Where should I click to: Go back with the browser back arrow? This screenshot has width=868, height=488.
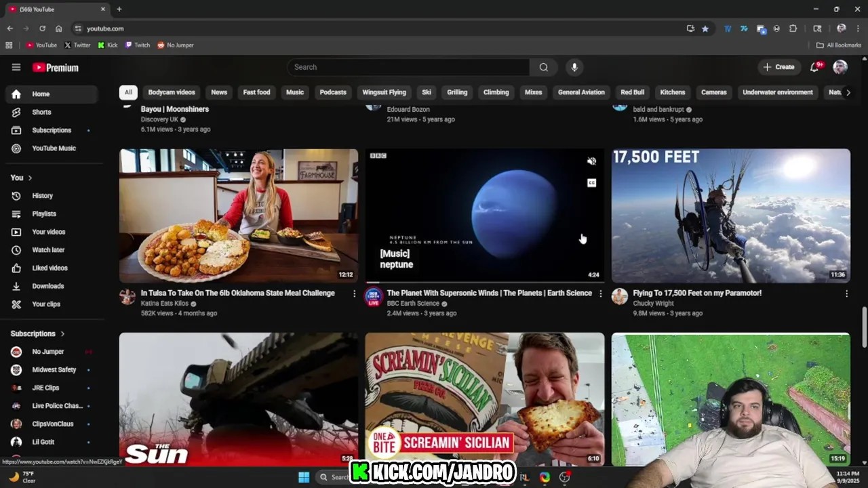tap(9, 28)
